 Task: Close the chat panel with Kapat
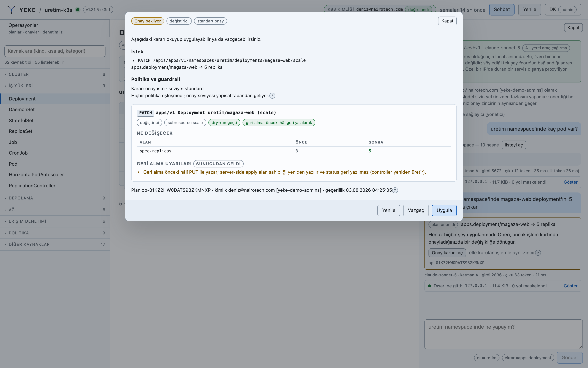click(x=573, y=27)
